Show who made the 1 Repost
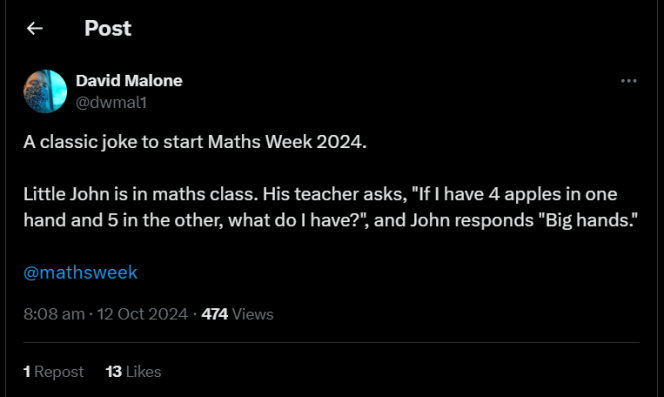 [53, 372]
